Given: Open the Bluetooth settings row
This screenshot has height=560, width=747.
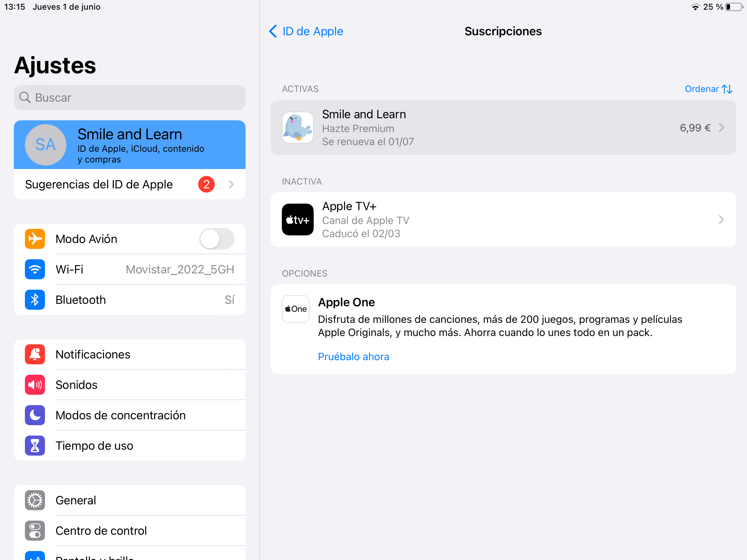Looking at the screenshot, I should (130, 300).
